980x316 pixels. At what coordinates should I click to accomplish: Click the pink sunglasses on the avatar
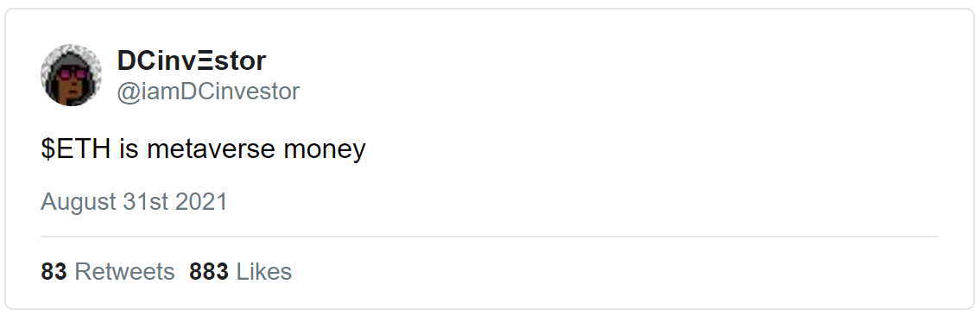[x=73, y=75]
